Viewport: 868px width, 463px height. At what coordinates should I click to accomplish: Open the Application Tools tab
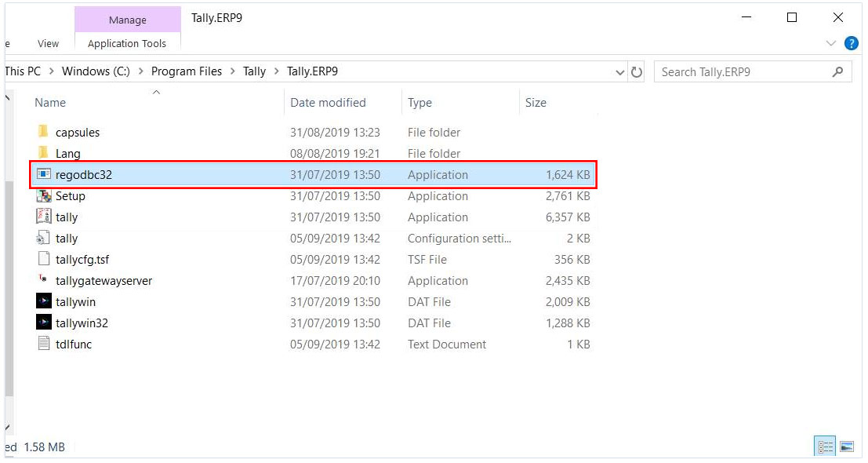[127, 43]
